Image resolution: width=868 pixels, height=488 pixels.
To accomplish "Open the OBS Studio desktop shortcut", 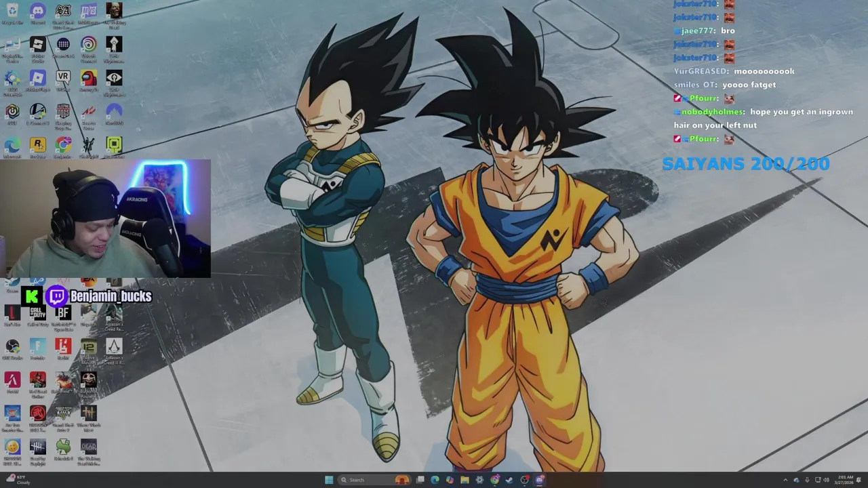I will point(12,349).
